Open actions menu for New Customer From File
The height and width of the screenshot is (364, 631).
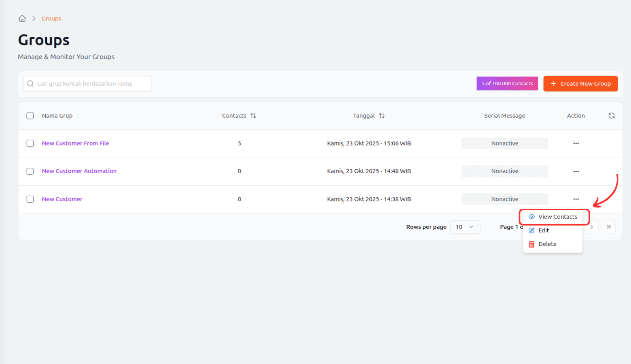pyautogui.click(x=576, y=144)
